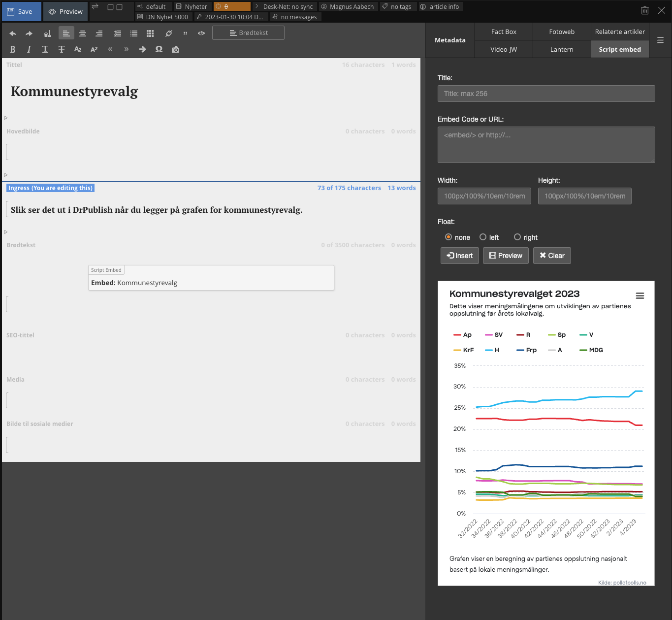Select the none float option

click(448, 237)
